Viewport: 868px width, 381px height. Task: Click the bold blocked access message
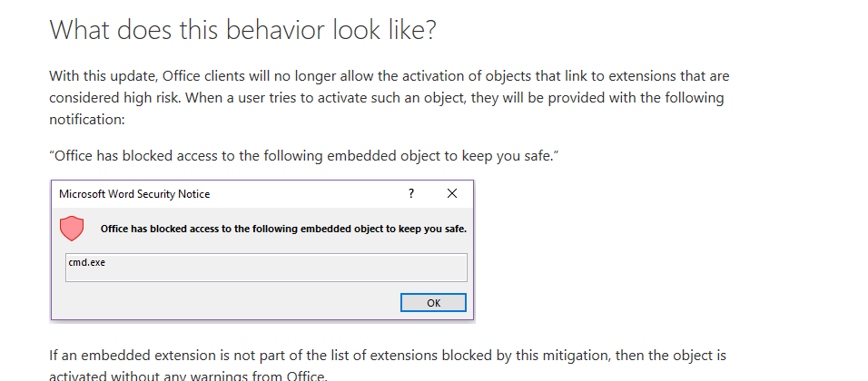coord(283,229)
